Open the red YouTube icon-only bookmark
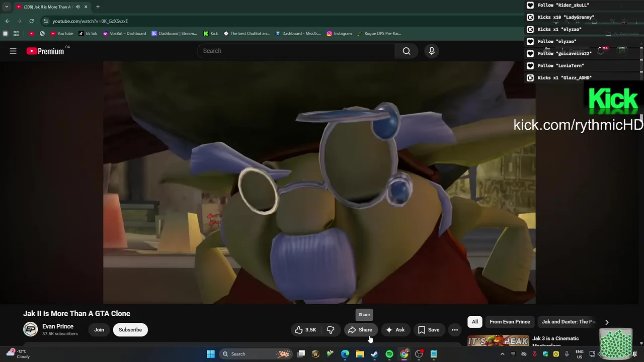Image resolution: width=644 pixels, height=362 pixels. [31, 34]
